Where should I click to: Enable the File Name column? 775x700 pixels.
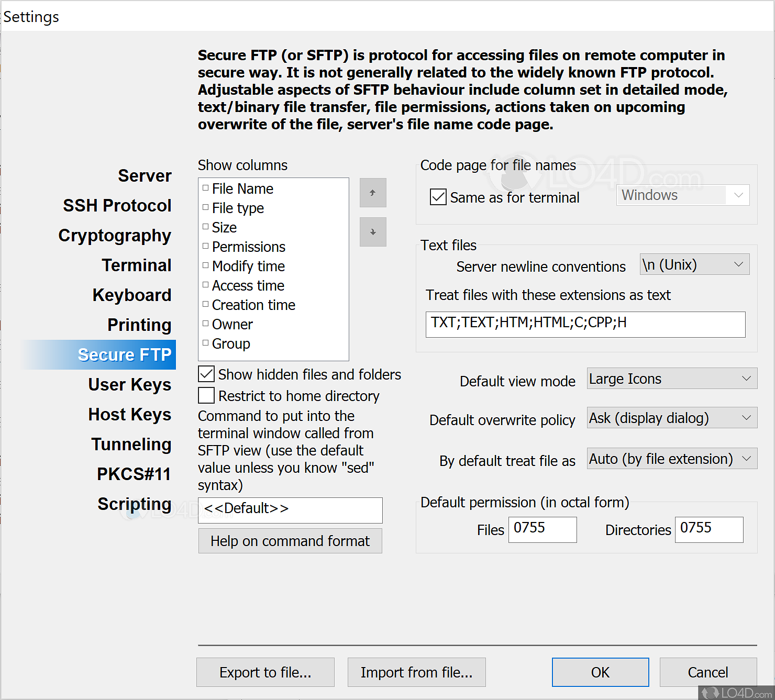(x=205, y=187)
